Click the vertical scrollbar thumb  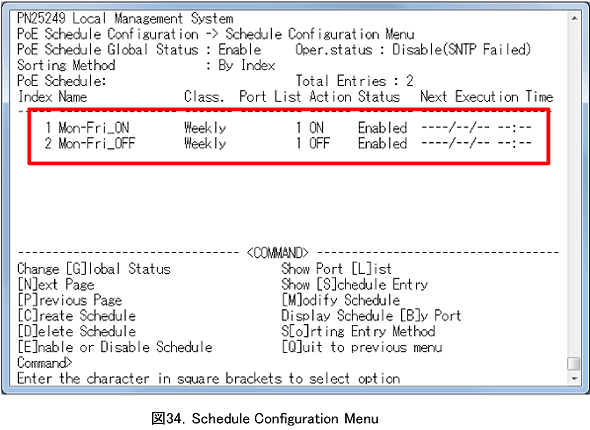point(574,364)
